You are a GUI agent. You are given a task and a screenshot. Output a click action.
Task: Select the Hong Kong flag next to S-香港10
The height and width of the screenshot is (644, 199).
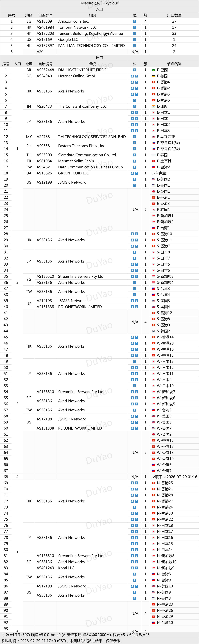point(154,234)
